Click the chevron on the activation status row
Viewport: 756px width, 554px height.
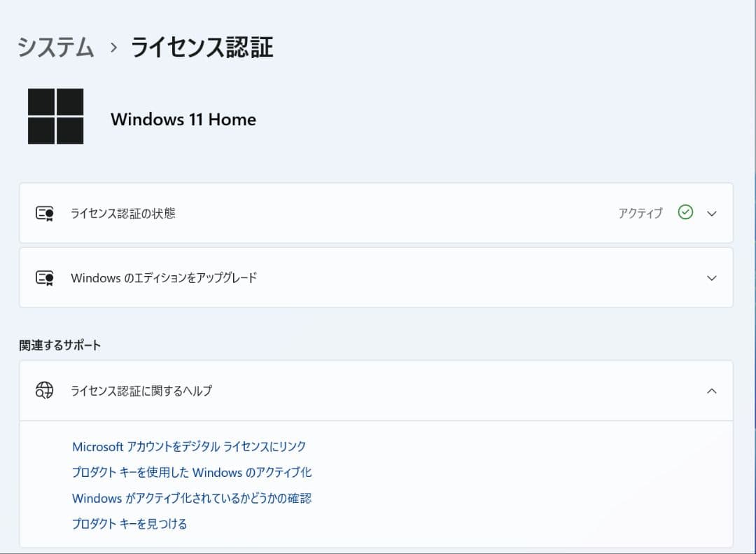pos(712,213)
